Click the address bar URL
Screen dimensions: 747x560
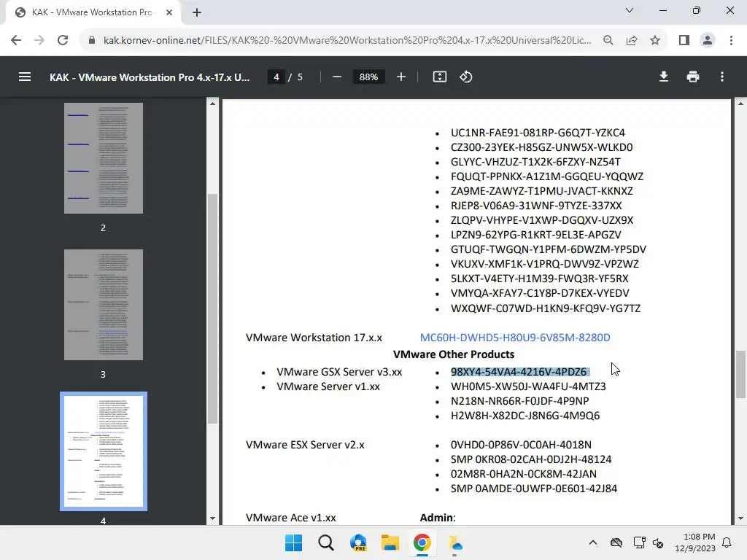(x=347, y=41)
